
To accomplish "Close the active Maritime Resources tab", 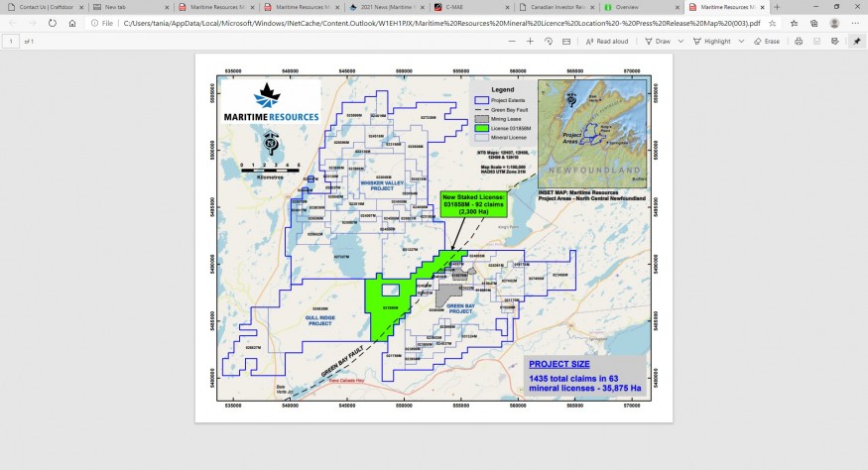I will tap(763, 7).
